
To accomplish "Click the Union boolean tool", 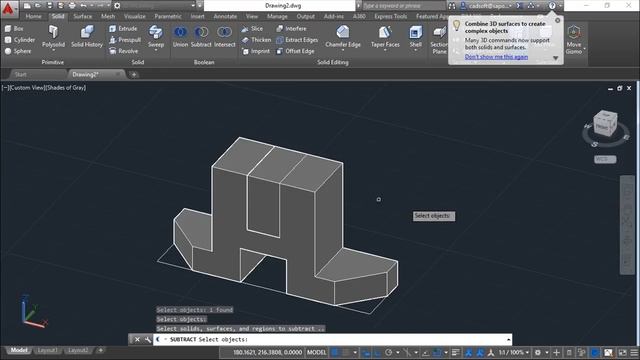I will pos(180,36).
